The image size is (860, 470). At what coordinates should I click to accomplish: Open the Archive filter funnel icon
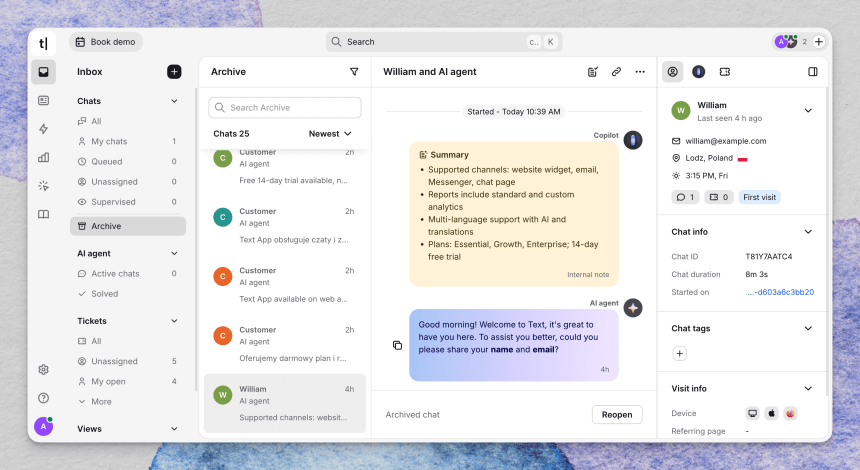[x=354, y=72]
